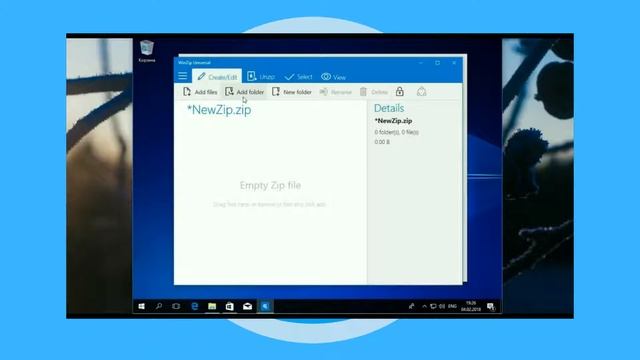Viewport: 640px width, 360px height.
Task: Click the greyed Delete button
Action: 373,92
